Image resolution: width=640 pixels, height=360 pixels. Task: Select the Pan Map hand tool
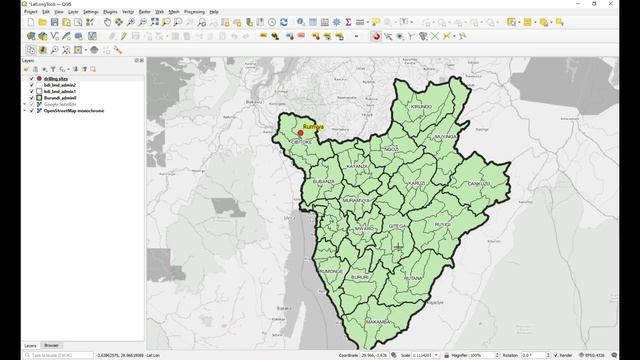tap(107, 22)
